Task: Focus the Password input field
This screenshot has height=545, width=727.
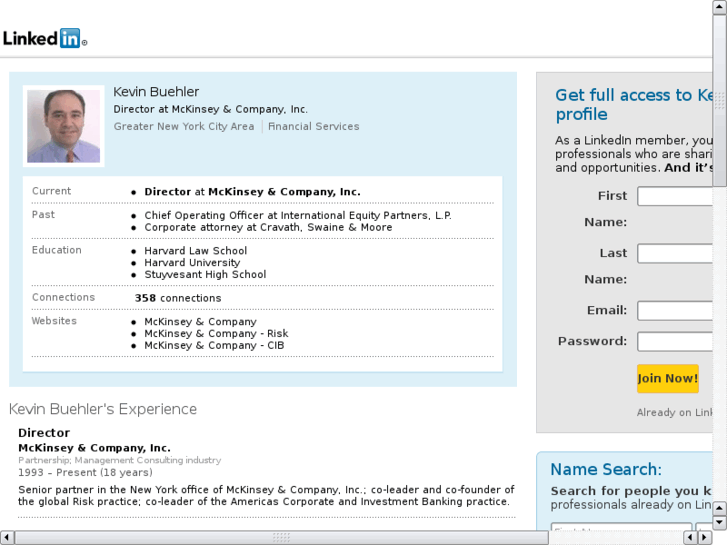Action: (675, 341)
